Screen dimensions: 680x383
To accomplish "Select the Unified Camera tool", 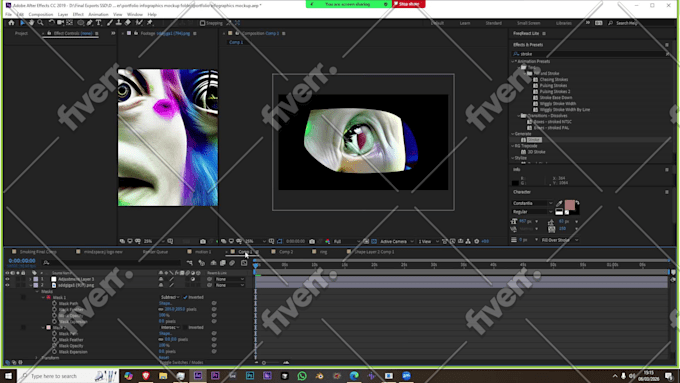I will tap(61, 23).
